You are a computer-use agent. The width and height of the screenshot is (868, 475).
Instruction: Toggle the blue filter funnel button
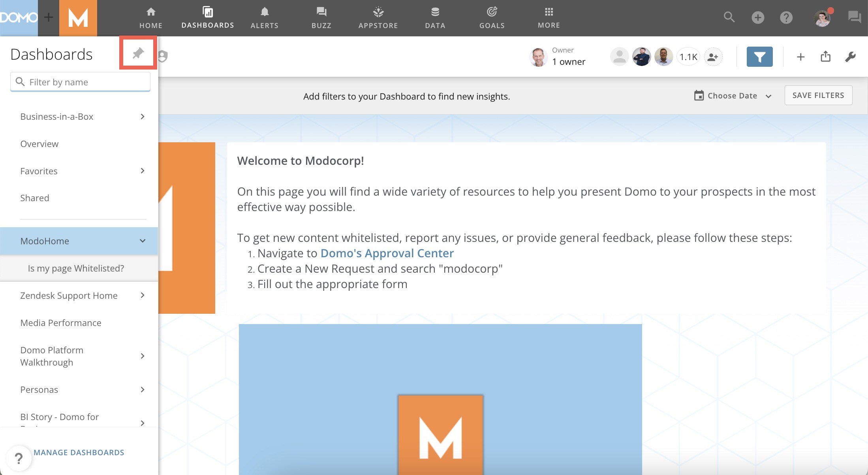click(x=760, y=57)
